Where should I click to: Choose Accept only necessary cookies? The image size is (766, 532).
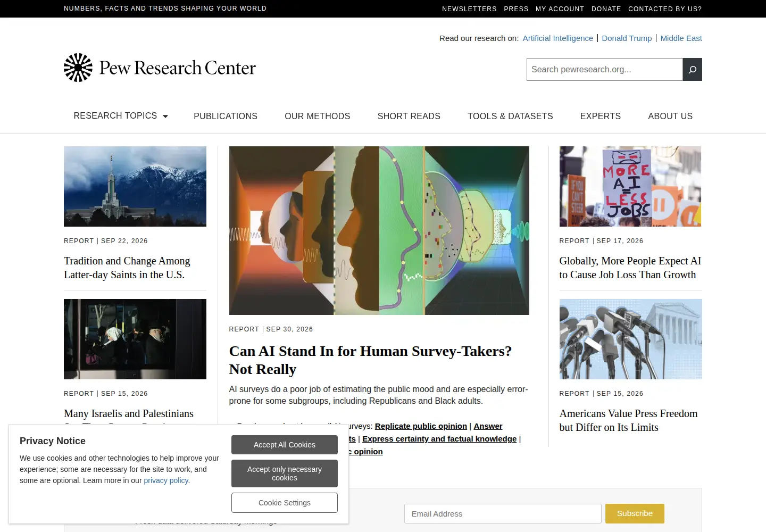point(285,473)
